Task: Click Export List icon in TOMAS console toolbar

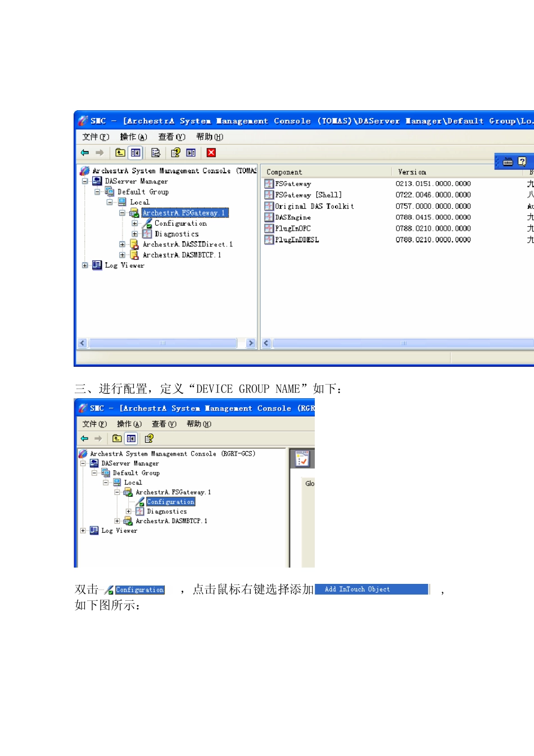Action: click(156, 152)
